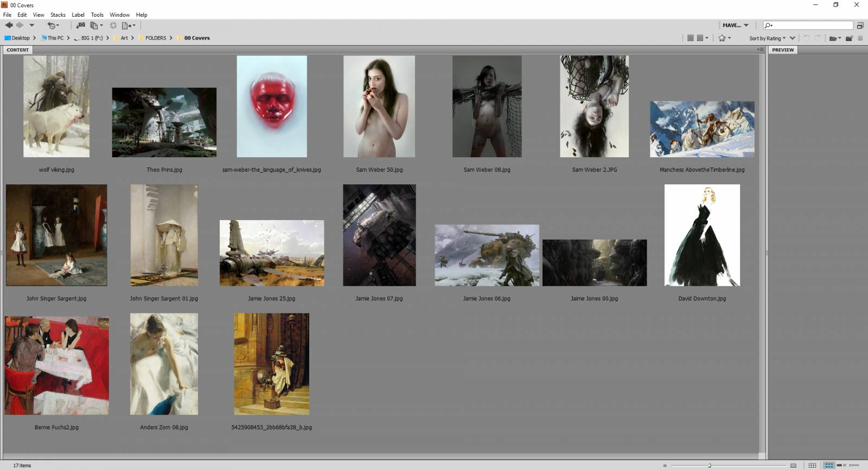The width and height of the screenshot is (868, 470).
Task: Open the Edit menu
Action: point(22,15)
